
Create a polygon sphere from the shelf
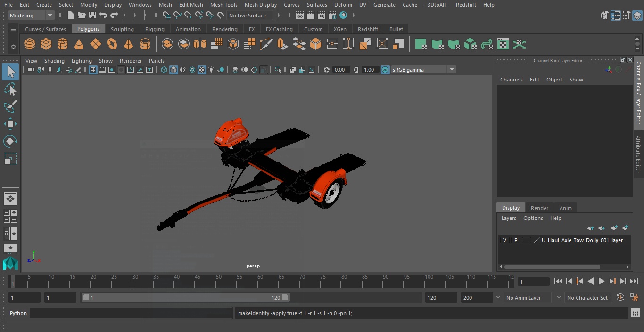click(x=30, y=44)
